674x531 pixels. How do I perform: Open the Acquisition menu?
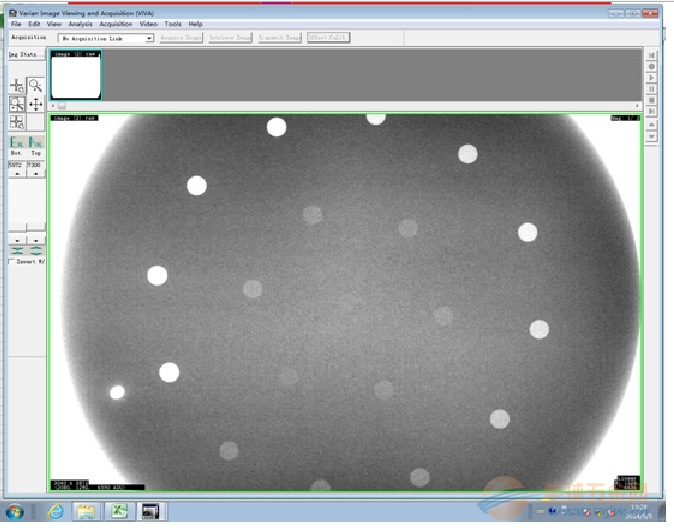pyautogui.click(x=116, y=24)
